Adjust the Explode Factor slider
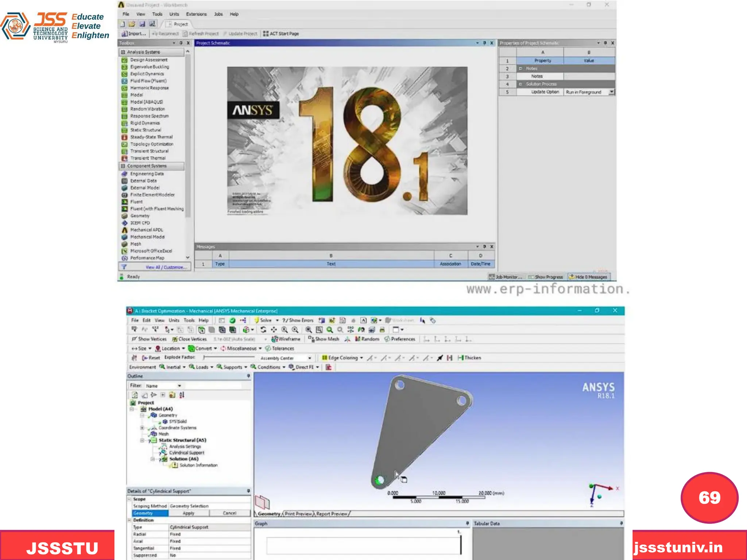Image resolution: width=747 pixels, height=560 pixels. coord(204,358)
